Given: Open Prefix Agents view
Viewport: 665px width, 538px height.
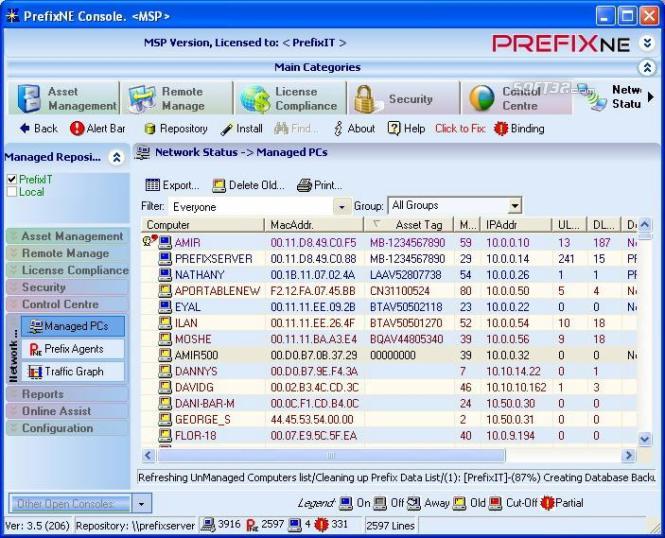Looking at the screenshot, I should click(x=73, y=349).
